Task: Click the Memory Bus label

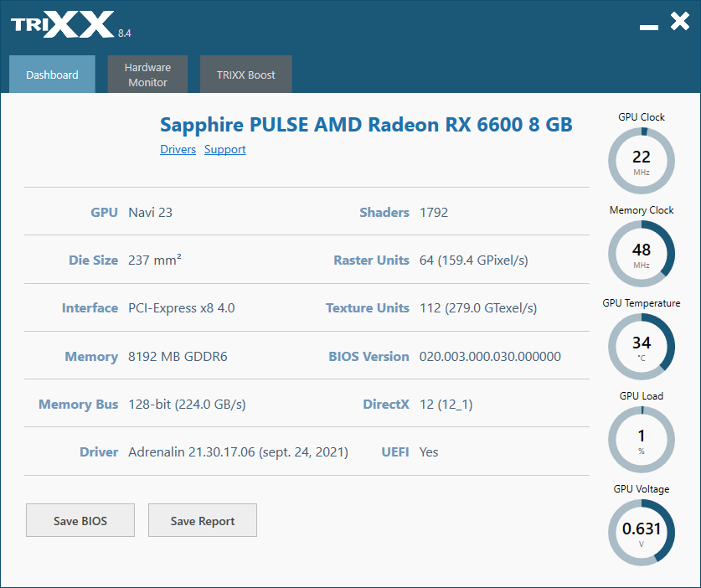Action: (x=78, y=405)
